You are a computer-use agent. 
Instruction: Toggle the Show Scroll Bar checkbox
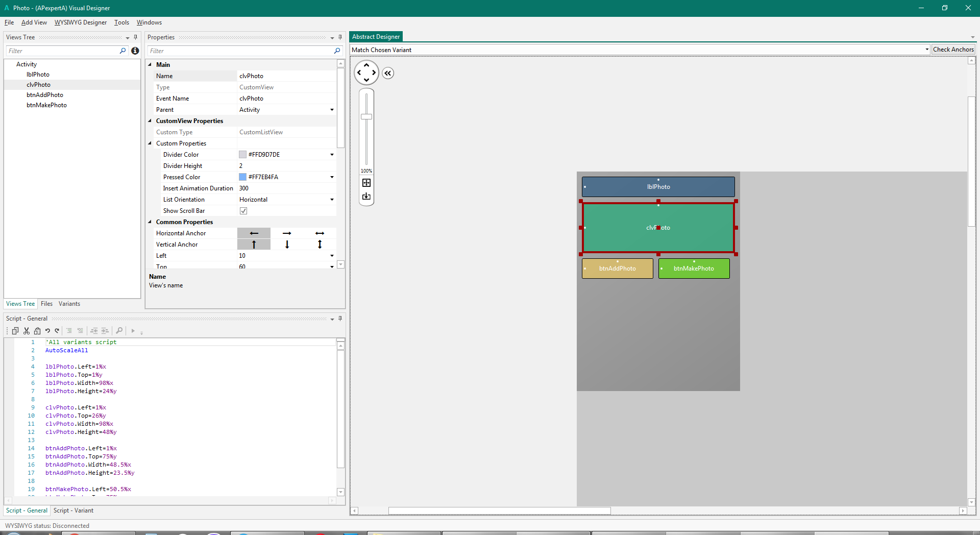point(243,211)
